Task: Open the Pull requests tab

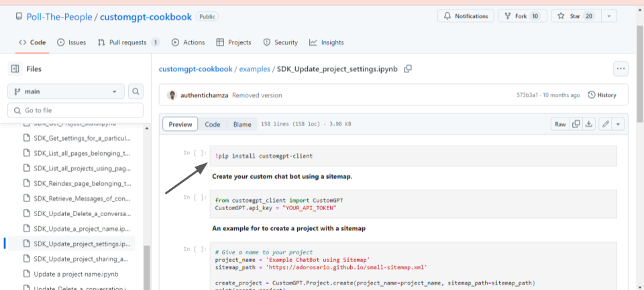Action: click(129, 42)
